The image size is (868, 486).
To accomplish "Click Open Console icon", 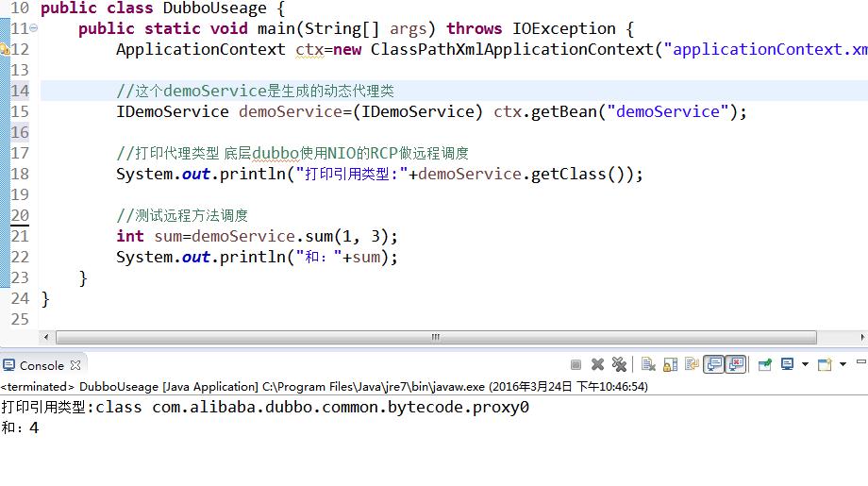I will coord(825,364).
